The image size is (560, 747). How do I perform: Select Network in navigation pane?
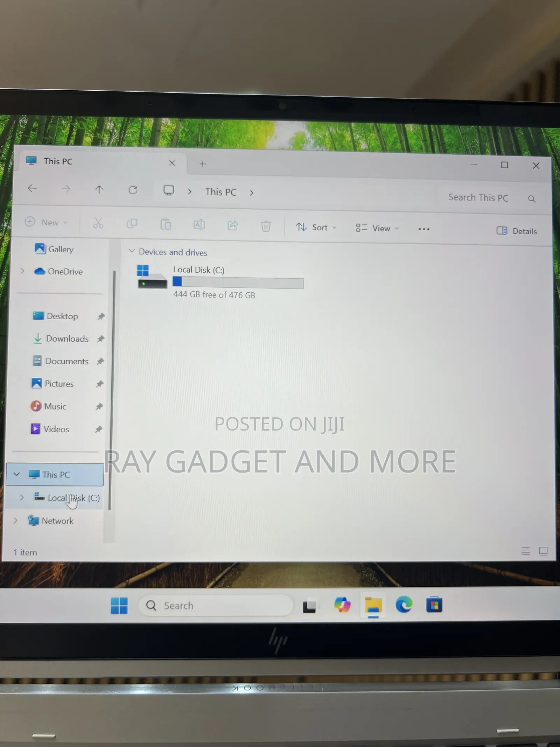(51, 521)
